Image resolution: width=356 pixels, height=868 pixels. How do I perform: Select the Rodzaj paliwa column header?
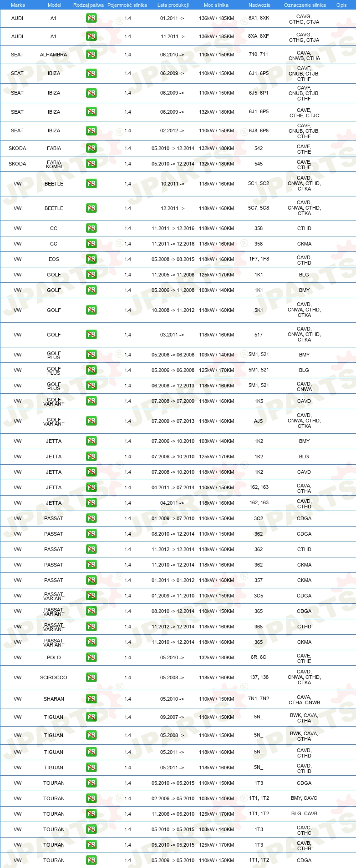pyautogui.click(x=88, y=5)
